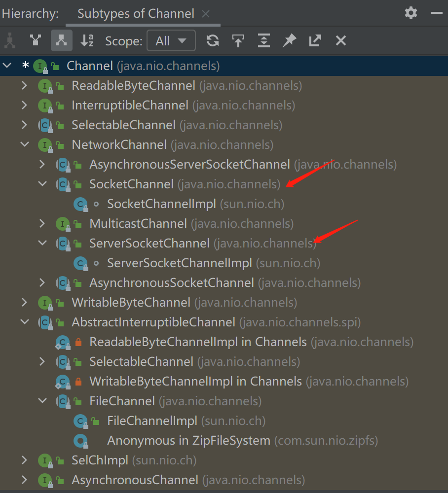Export hierarchy to text file

click(x=315, y=40)
